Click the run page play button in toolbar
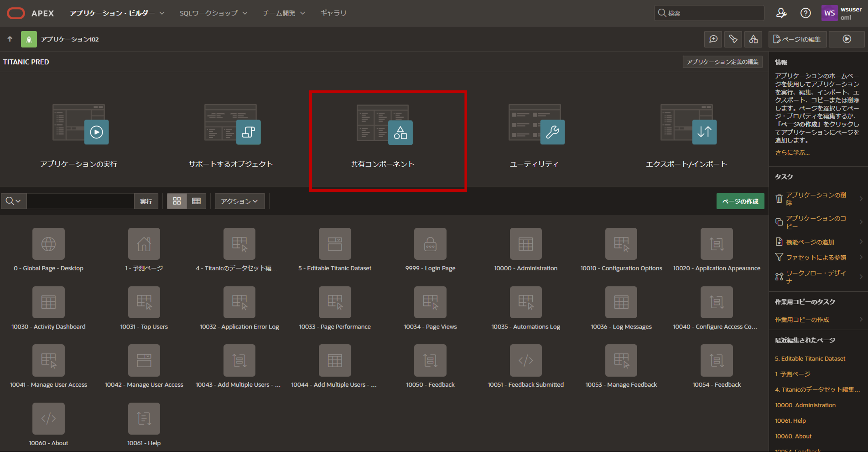Viewport: 868px width, 452px height. tap(846, 39)
